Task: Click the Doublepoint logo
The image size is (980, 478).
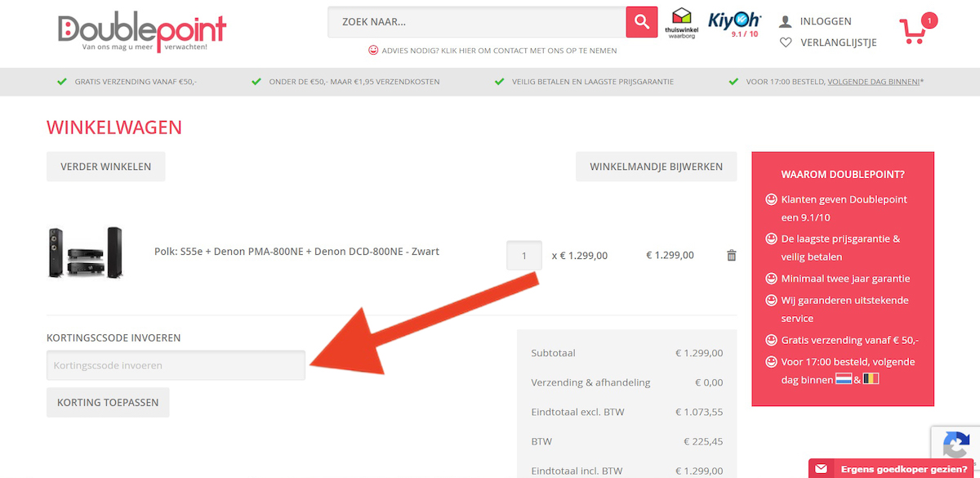Action: 142,32
